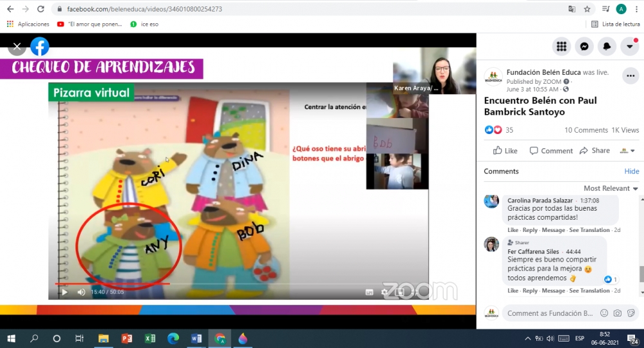
Task: Share the video post
Action: coord(594,150)
